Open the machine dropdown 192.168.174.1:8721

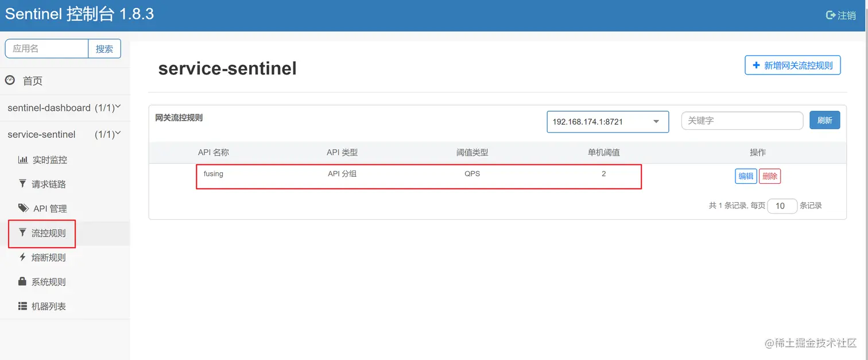[607, 122]
